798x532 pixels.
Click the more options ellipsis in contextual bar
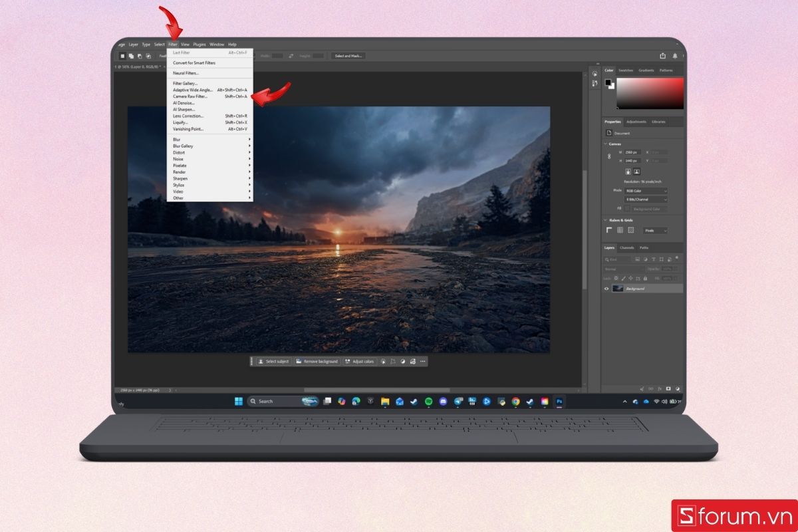click(x=422, y=361)
